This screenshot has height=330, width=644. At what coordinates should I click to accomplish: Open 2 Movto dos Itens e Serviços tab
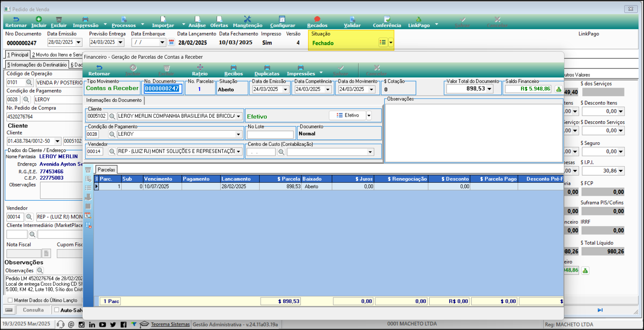(57, 55)
